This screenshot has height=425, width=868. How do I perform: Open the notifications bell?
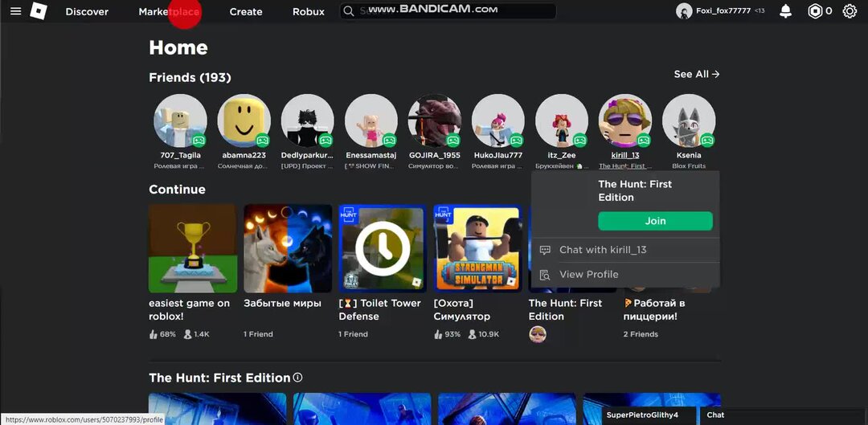pyautogui.click(x=785, y=11)
